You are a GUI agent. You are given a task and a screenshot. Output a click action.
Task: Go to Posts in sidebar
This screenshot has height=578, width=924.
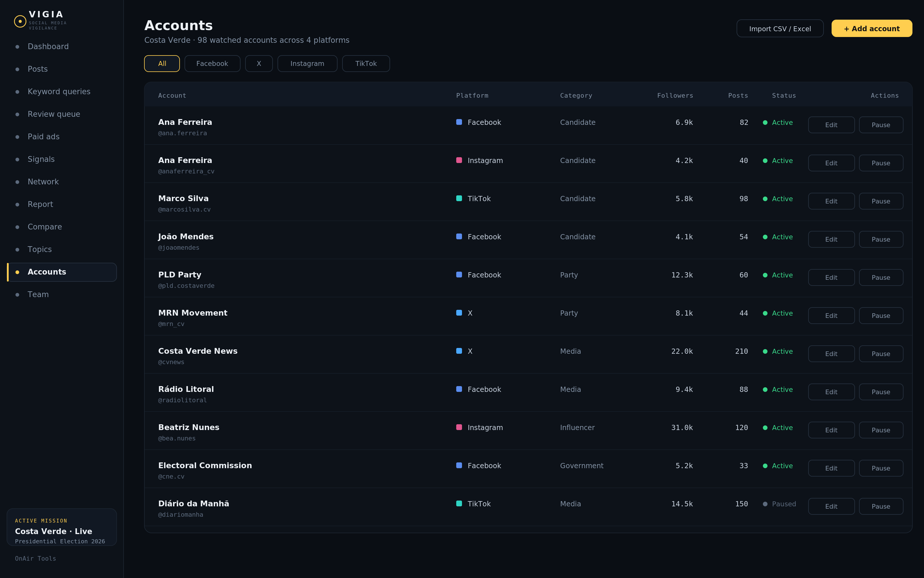62,69
